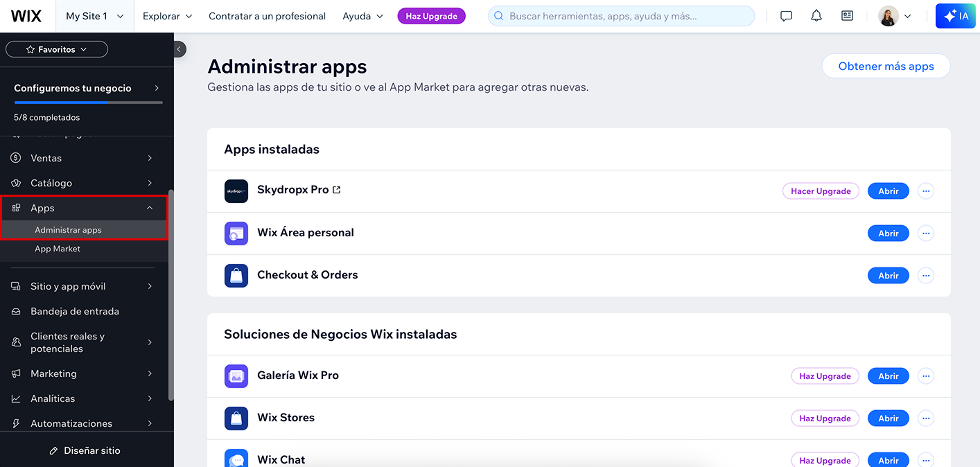The width and height of the screenshot is (980, 467).
Task: Click the user profile avatar
Action: click(889, 16)
